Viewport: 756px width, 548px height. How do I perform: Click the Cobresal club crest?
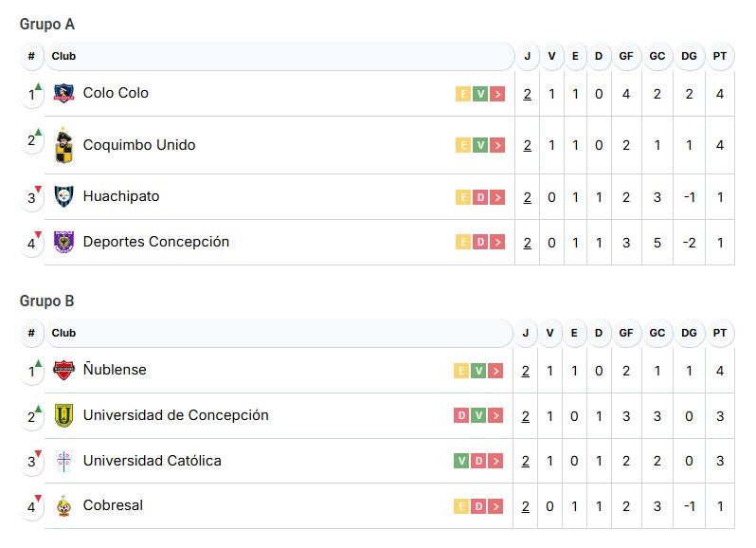point(63,506)
